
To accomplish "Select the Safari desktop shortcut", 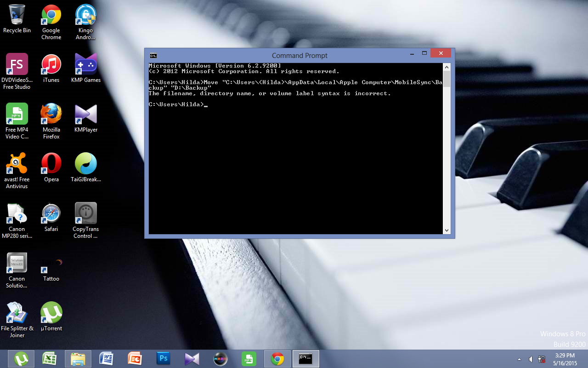I will point(51,218).
